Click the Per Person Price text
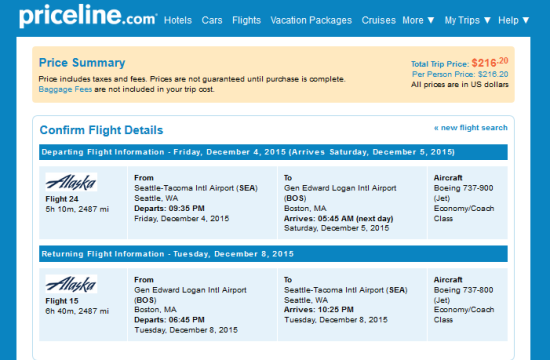This screenshot has width=550, height=360. coord(460,74)
